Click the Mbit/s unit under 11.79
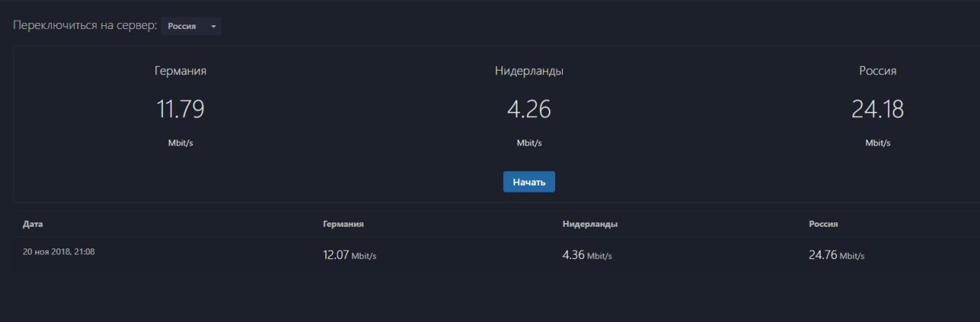Image resolution: width=980 pixels, height=322 pixels. coord(181,143)
